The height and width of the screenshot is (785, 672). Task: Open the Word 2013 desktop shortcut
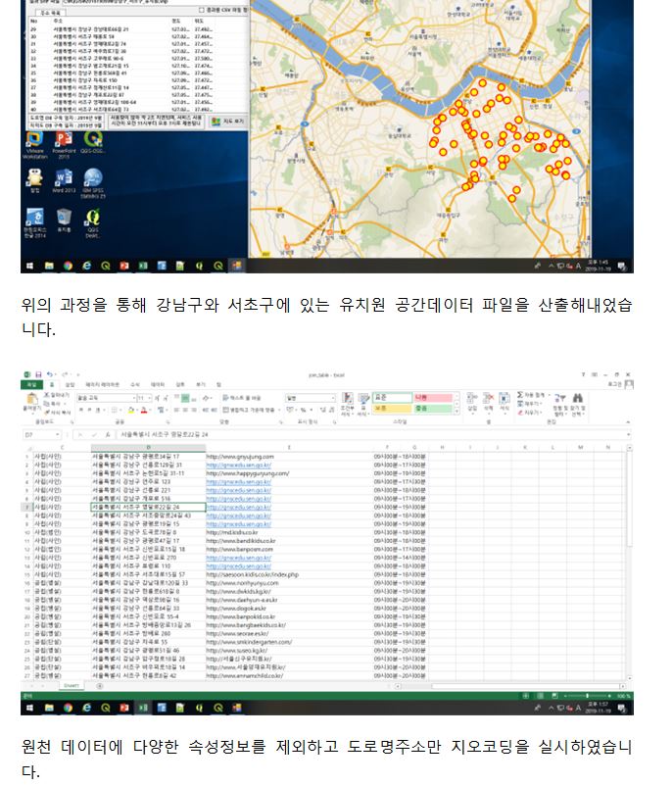coord(64,180)
